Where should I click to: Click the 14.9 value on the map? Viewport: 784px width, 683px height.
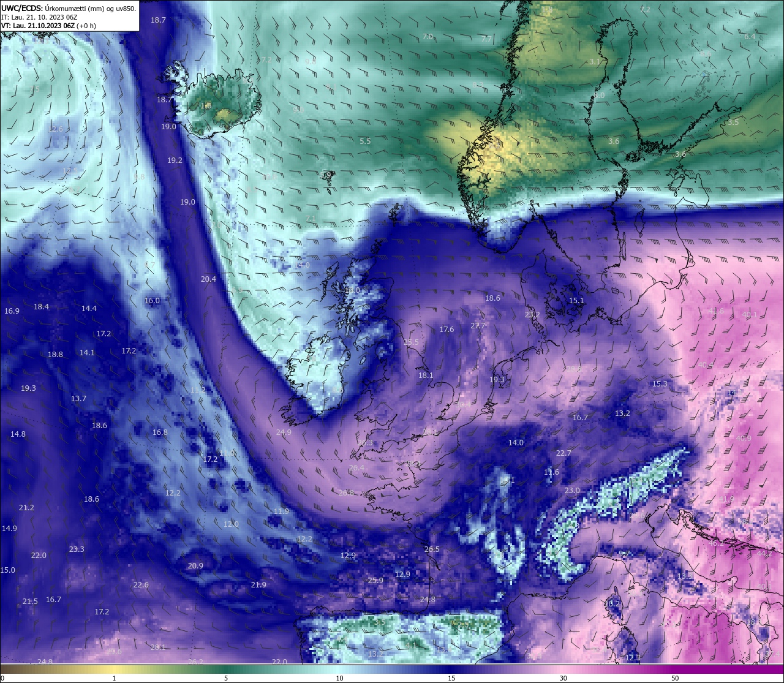[9, 529]
